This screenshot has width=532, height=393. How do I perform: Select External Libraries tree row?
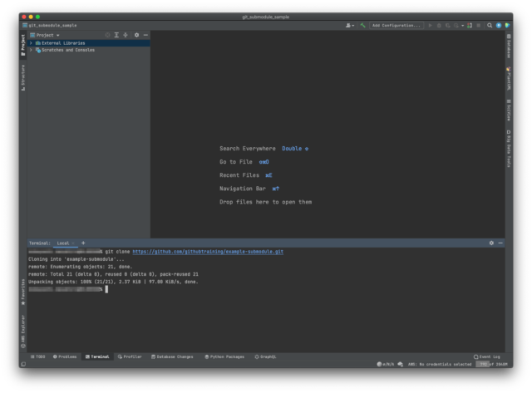pos(89,43)
